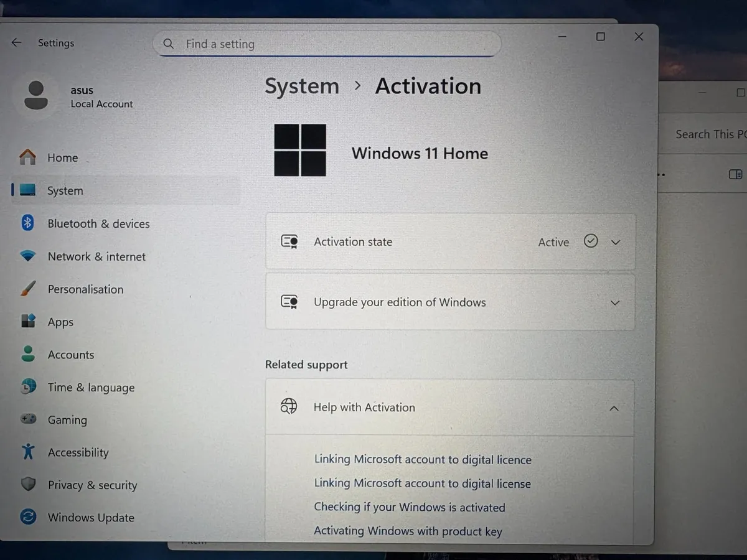Viewport: 747px width, 560px height.
Task: Expand Upgrade your edition of Windows chevron
Action: [615, 303]
